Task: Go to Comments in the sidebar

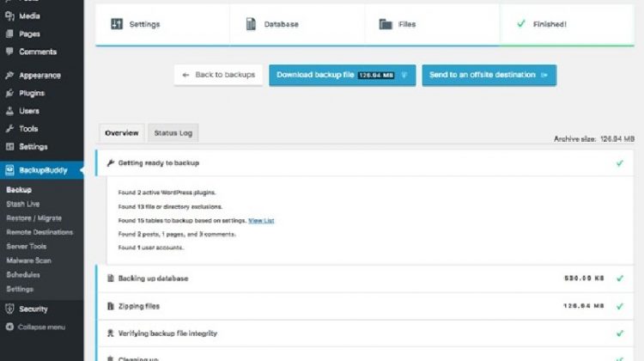Action: tap(38, 52)
